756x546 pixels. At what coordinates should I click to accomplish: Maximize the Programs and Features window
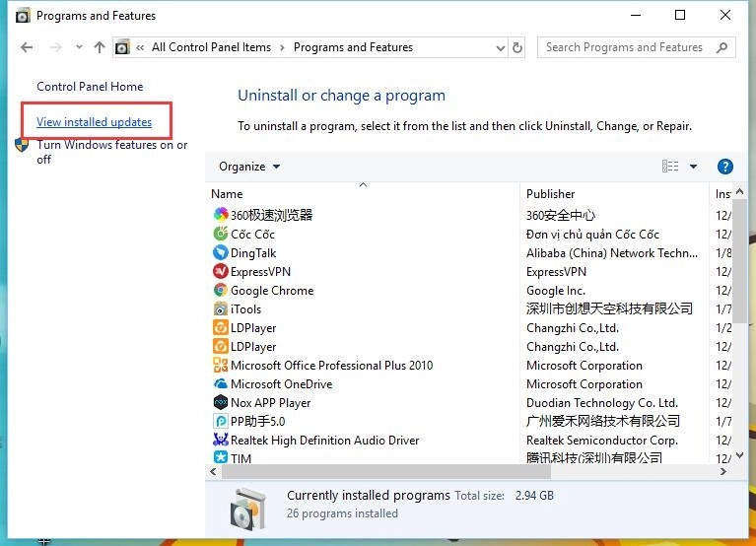tap(680, 15)
